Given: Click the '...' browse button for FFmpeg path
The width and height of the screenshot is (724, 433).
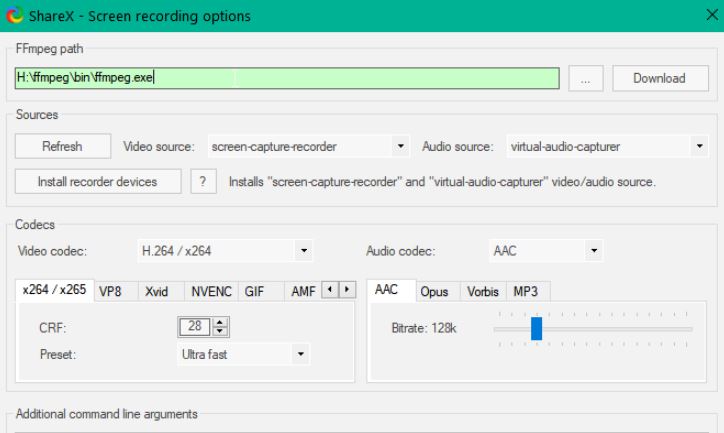Looking at the screenshot, I should [x=585, y=78].
